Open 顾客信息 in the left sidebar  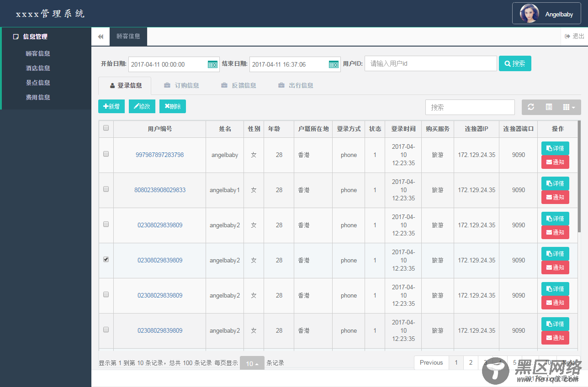tap(38, 53)
